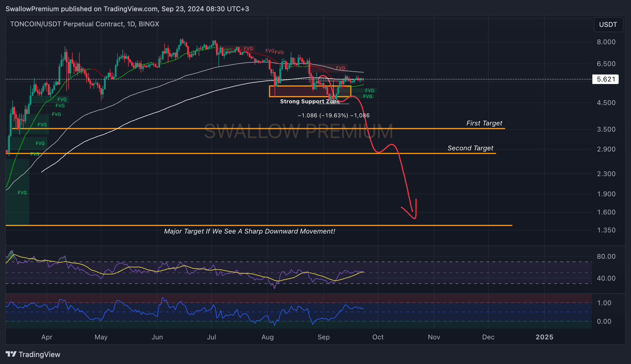This screenshot has width=631, height=364.
Task: Click the 1.00 level on bottom indicator scale
Action: coord(604,303)
